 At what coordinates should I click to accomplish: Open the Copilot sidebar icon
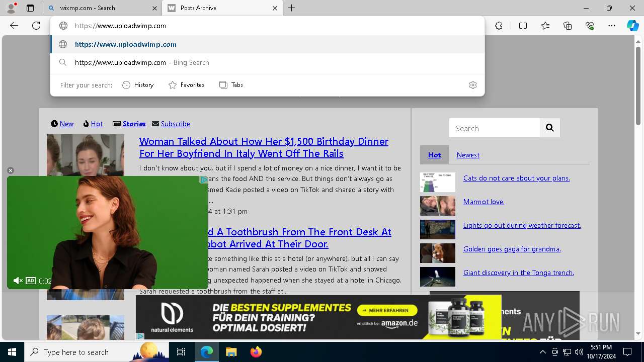632,26
